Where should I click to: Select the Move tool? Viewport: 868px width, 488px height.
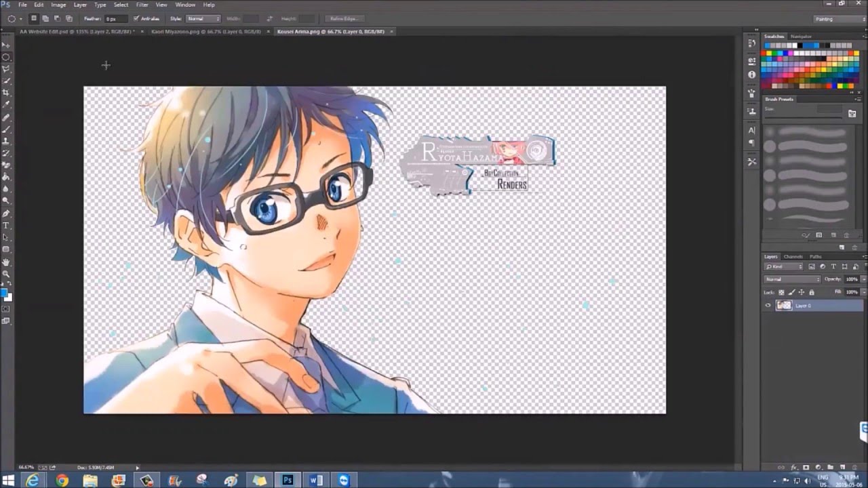[6, 45]
